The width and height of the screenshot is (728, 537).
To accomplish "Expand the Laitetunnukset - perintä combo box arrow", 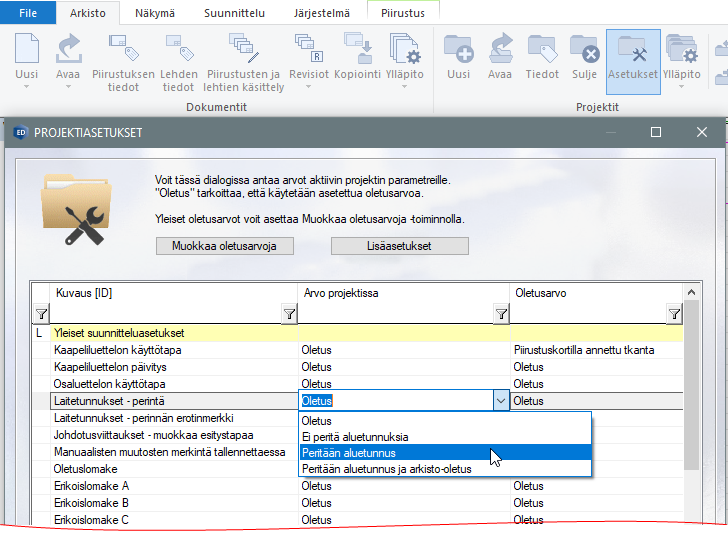I will (x=500, y=401).
